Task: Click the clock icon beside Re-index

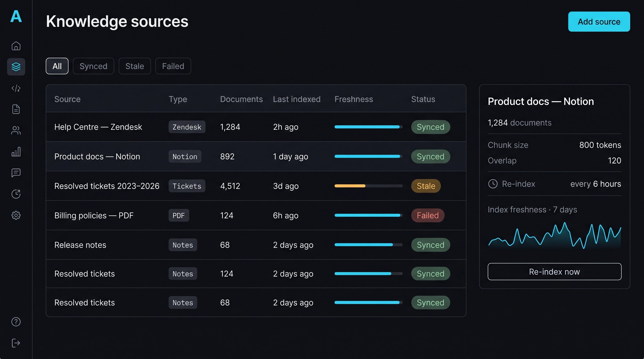Action: 493,184
